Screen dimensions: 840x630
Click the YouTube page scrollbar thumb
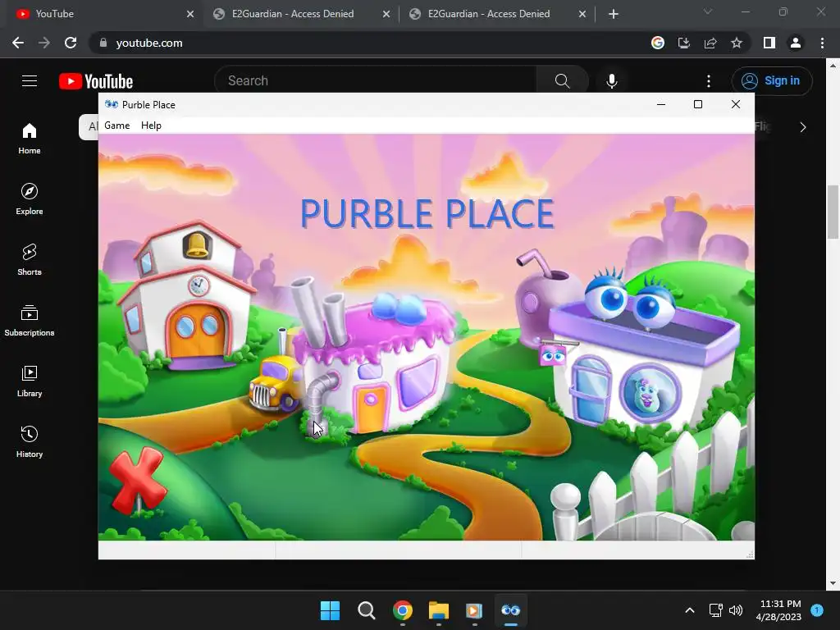click(833, 212)
